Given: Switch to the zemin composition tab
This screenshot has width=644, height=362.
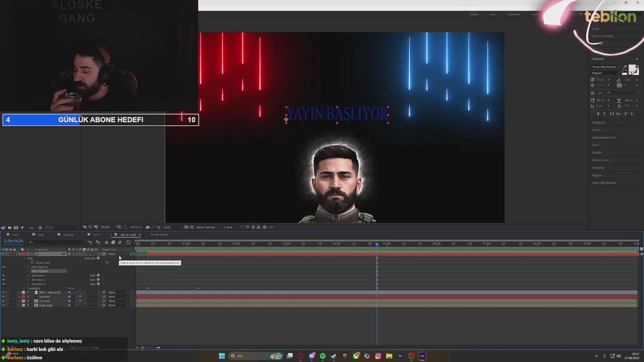Looking at the screenshot, I should click(97, 235).
